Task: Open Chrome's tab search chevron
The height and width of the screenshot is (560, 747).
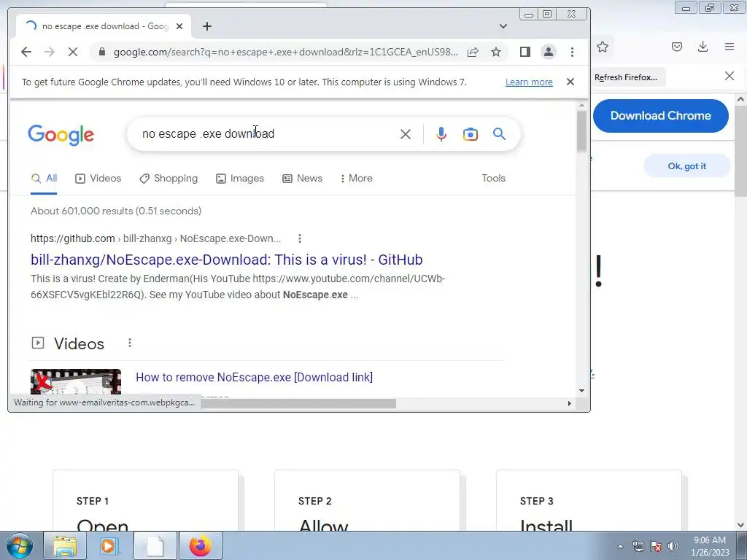Action: click(503, 26)
